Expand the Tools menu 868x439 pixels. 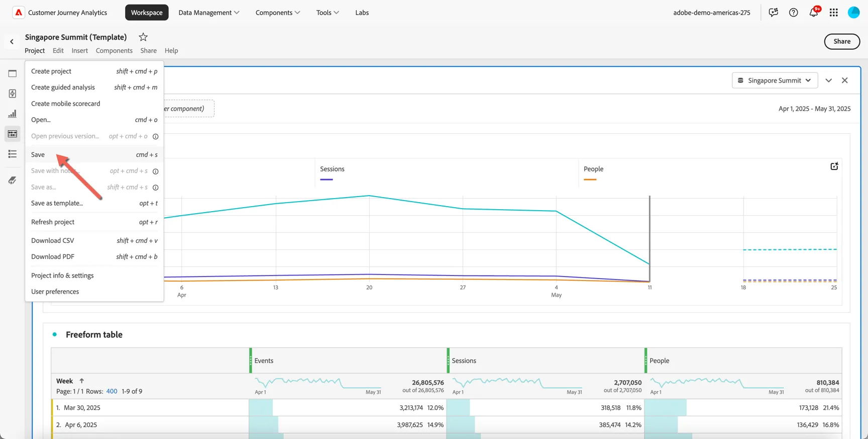point(328,13)
